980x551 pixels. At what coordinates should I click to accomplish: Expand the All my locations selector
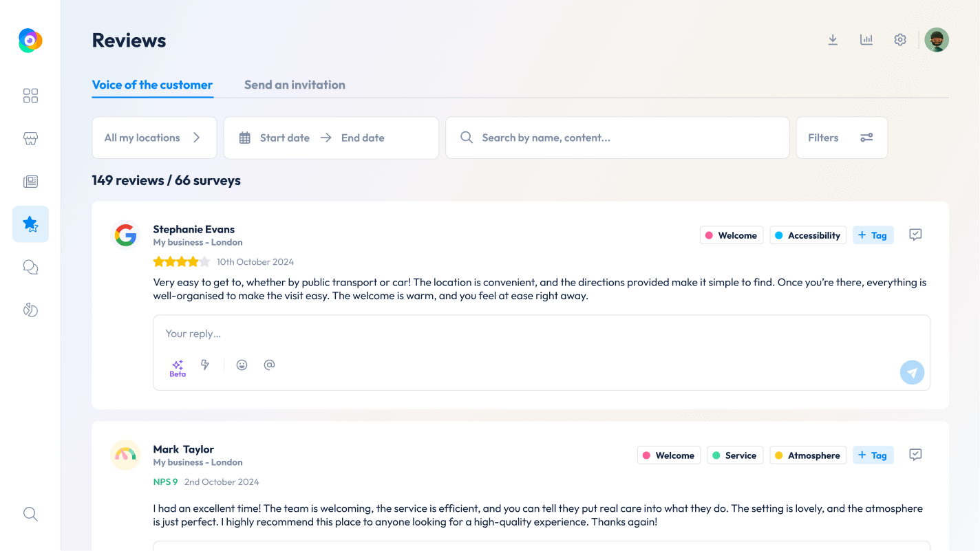pyautogui.click(x=154, y=138)
